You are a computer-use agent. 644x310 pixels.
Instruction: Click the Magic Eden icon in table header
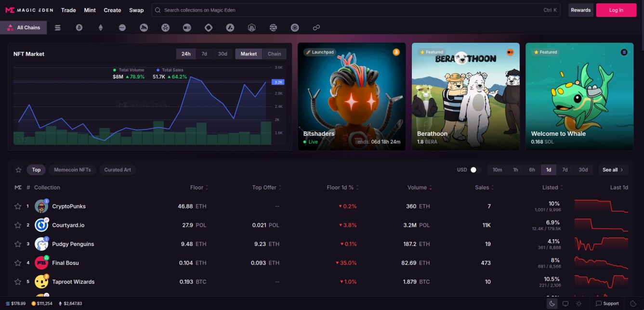(18, 187)
